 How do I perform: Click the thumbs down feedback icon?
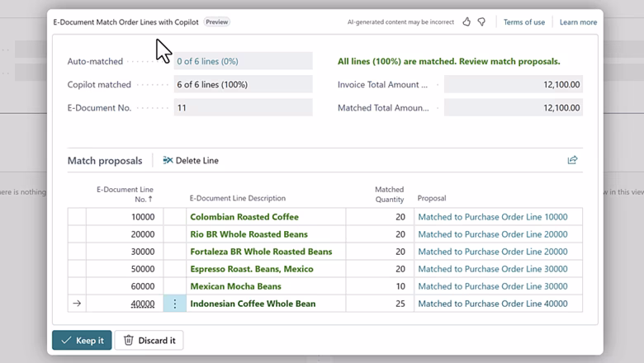481,22
